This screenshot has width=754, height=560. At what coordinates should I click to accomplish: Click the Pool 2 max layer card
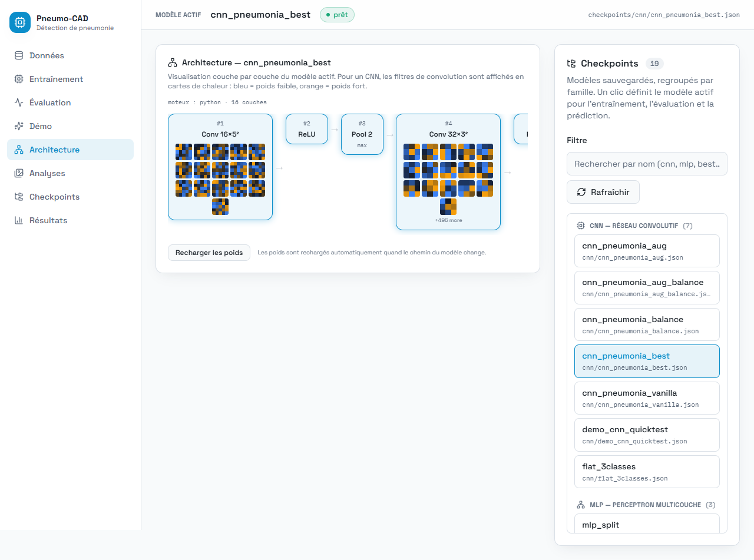(362, 134)
